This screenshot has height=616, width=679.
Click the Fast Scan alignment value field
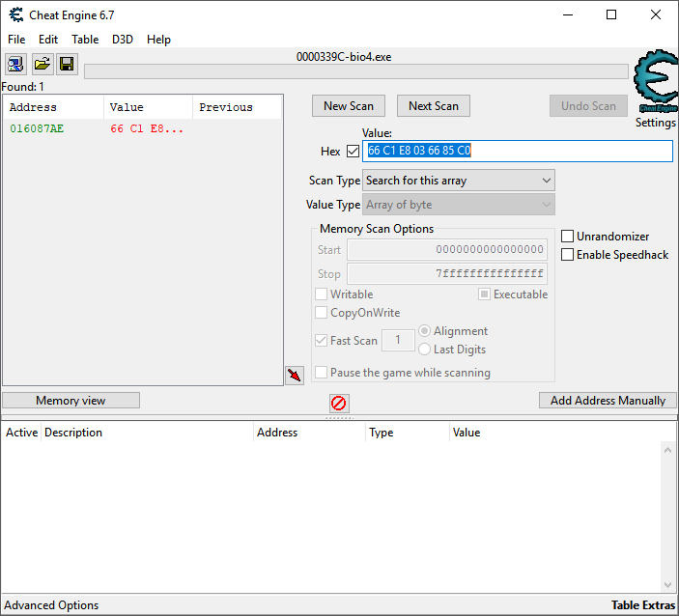(398, 340)
